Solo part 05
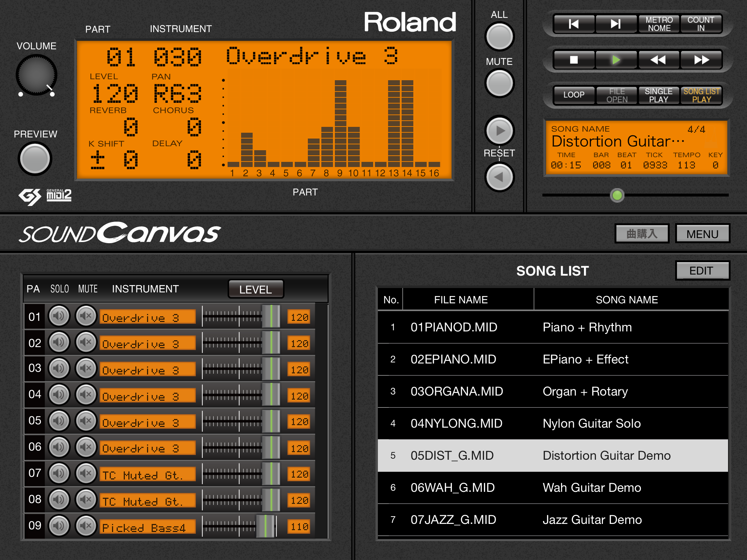 [59, 421]
